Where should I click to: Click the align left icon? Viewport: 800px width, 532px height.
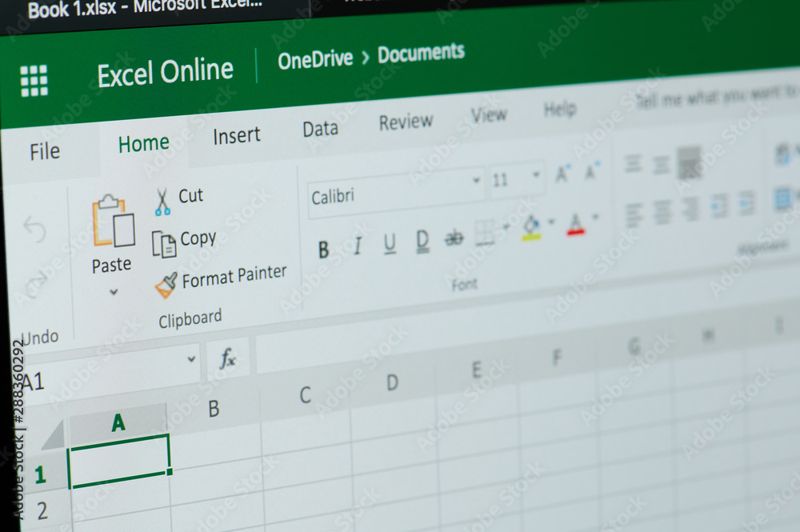coord(634,214)
